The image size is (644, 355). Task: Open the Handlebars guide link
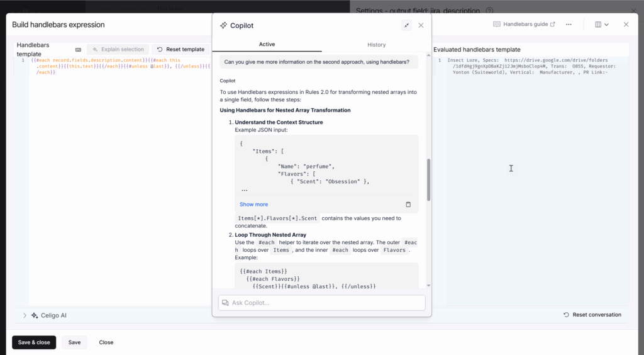(525, 25)
